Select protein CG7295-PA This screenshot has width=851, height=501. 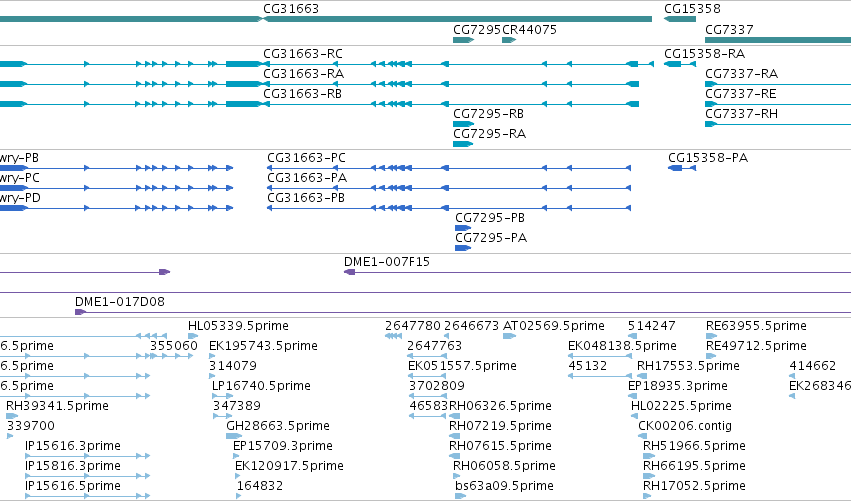point(491,238)
